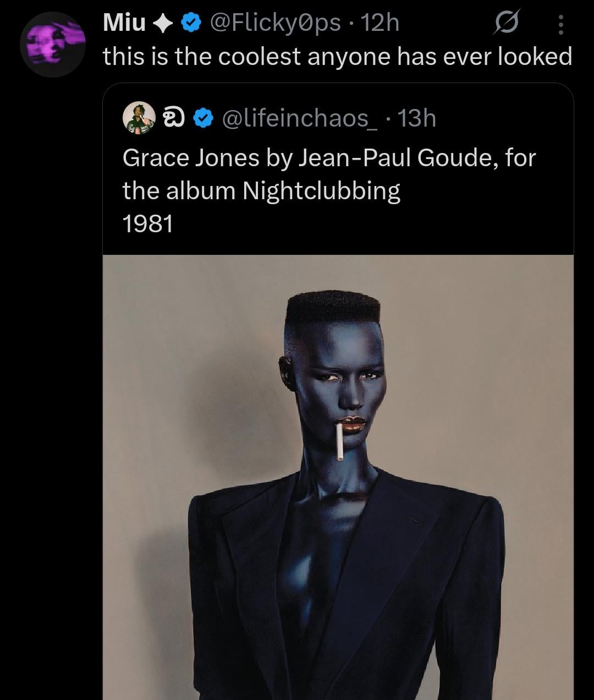Open Miu's purple profile avatar

[53, 45]
